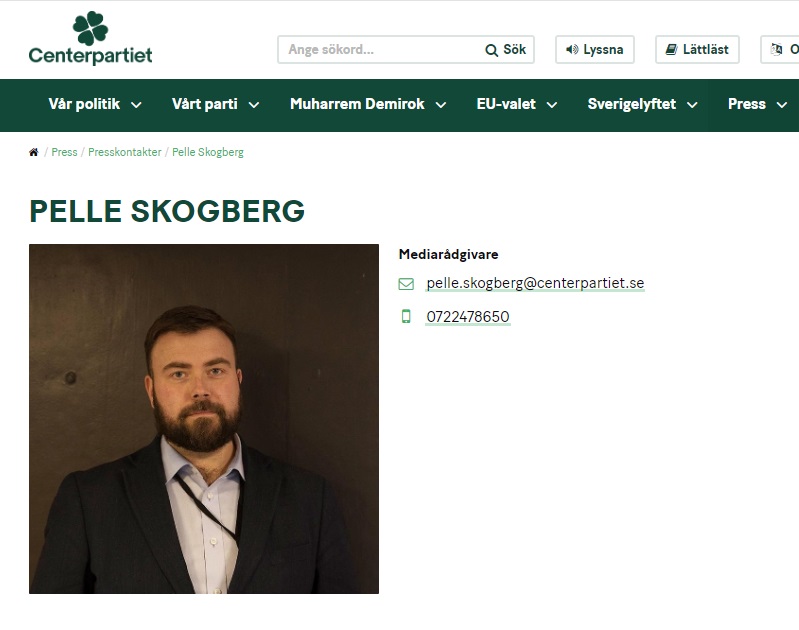Screen dimensions: 799x630
Task: Click the Ange sökord search field
Action: (x=380, y=49)
